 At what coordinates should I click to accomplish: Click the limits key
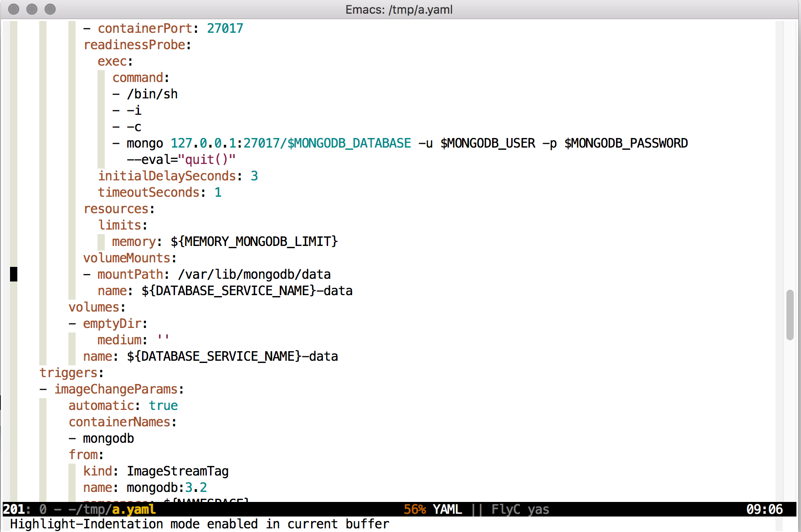click(119, 225)
